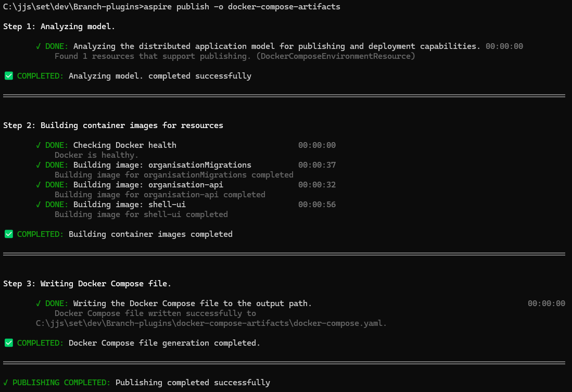Viewport: 572px width, 392px height.
Task: Click the green checkbox beside "Analyzing model. completed successfully"
Action: (x=9, y=76)
